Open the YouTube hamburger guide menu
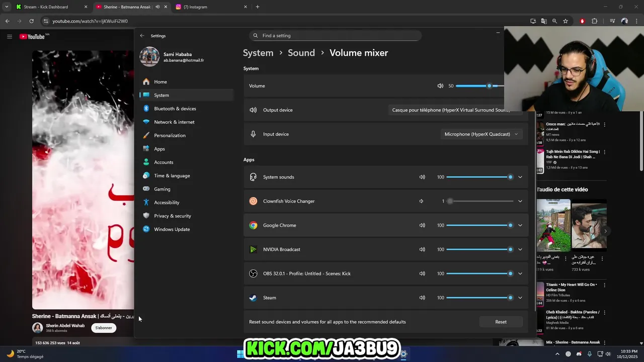The width and height of the screenshot is (644, 362). [x=9, y=36]
